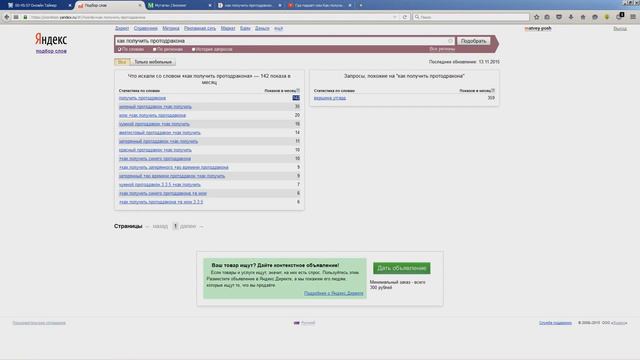Switch to the tab with green M icon
640x360 pixels.
pos(180,5)
